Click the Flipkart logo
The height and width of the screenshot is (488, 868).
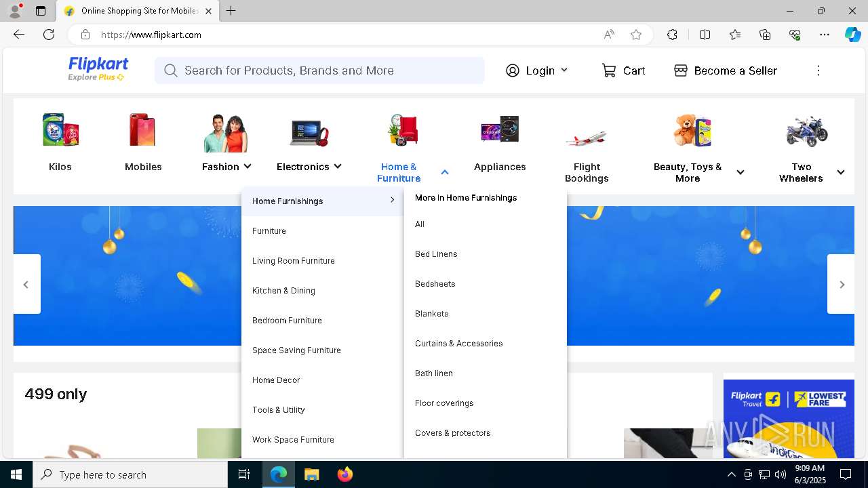point(98,69)
